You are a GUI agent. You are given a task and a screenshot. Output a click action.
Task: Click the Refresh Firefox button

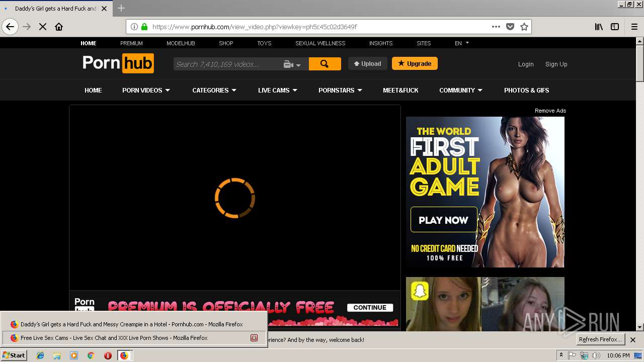pyautogui.click(x=600, y=339)
